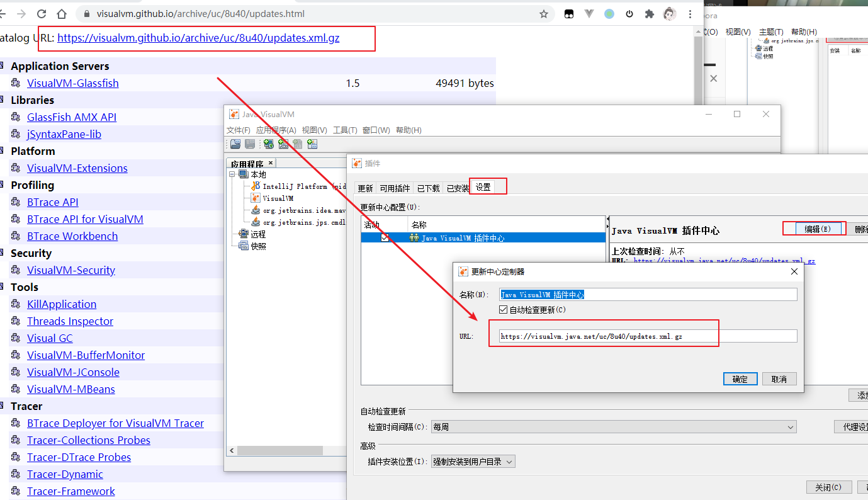The image size is (868, 500).
Task: Open the Chrome extensions puzzle menu
Action: [x=650, y=14]
